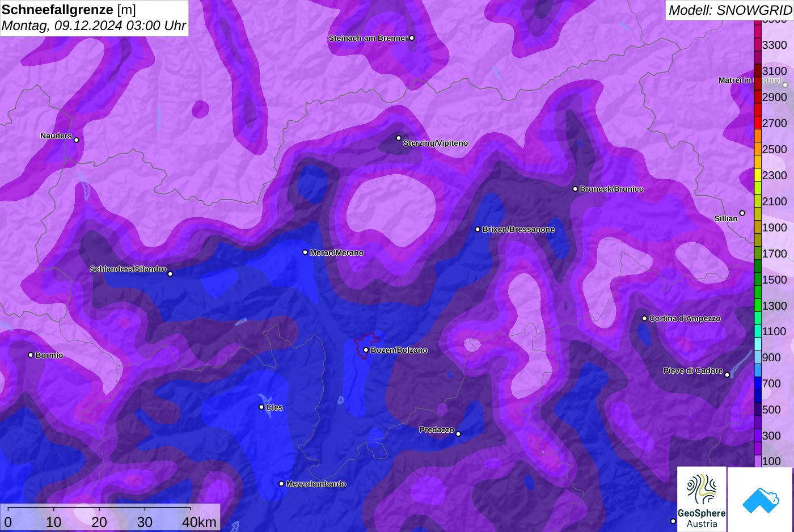This screenshot has width=794, height=532.
Task: Click the GeoSphere Austria logo
Action: [702, 499]
